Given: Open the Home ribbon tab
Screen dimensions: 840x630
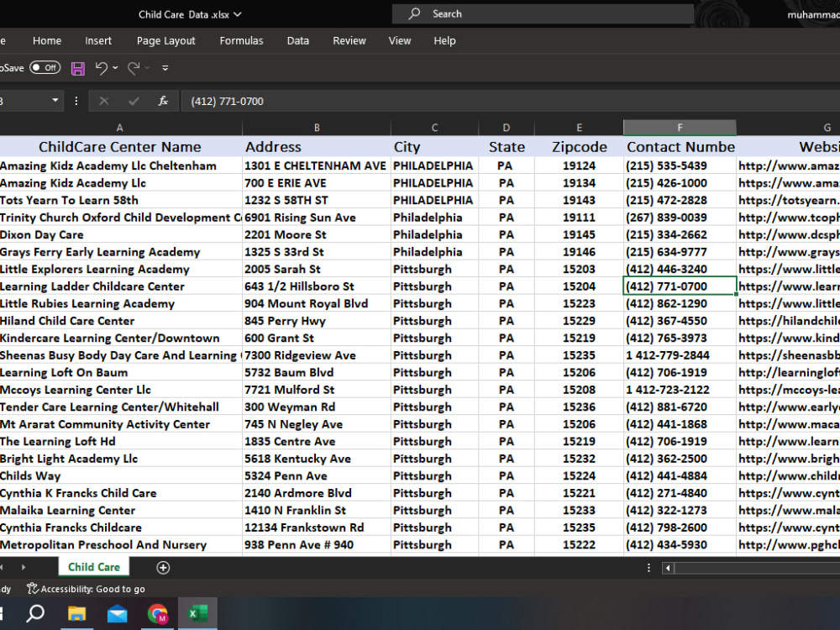Looking at the screenshot, I should tap(47, 40).
